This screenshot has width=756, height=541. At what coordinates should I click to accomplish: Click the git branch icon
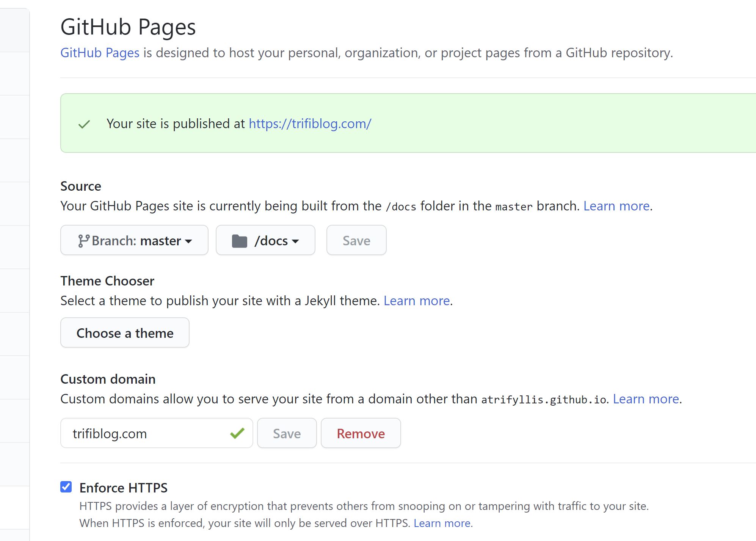pos(83,241)
